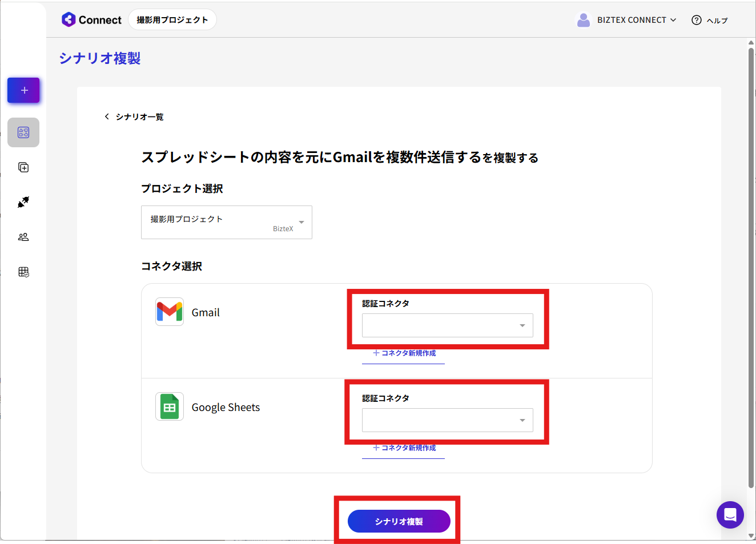The image size is (756, 544).
Task: Click the purple plus create button
Action: click(23, 90)
